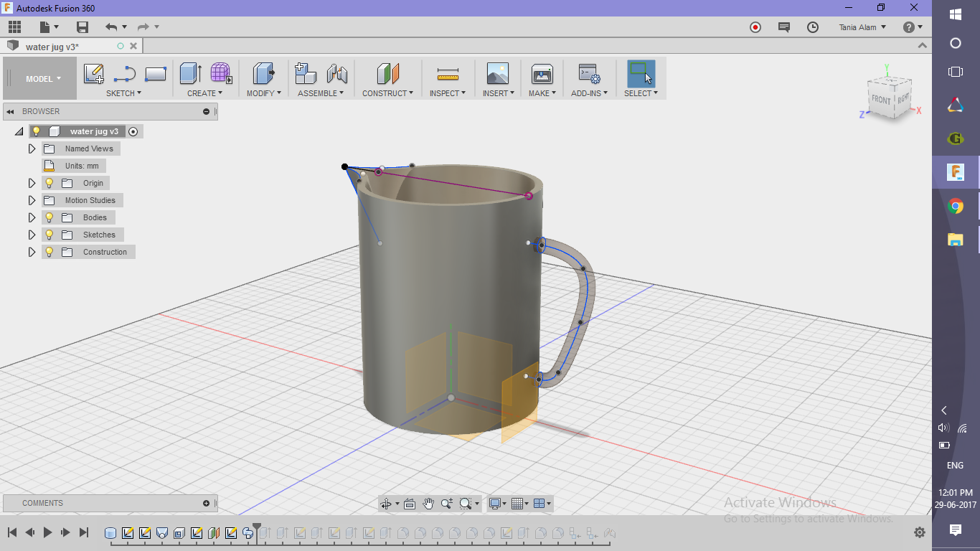
Task: Expand the Bodies folder
Action: tap(32, 217)
